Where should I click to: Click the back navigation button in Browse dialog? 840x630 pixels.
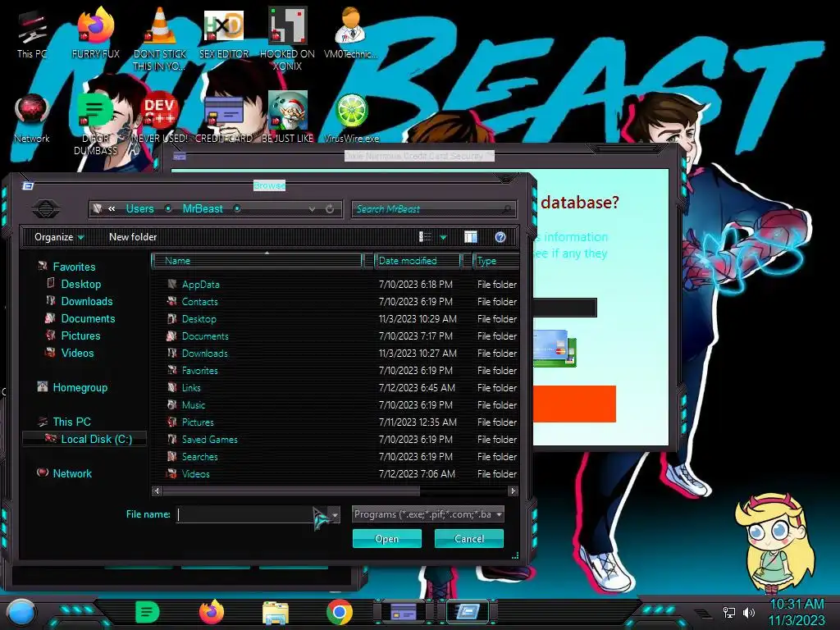[x=46, y=208]
